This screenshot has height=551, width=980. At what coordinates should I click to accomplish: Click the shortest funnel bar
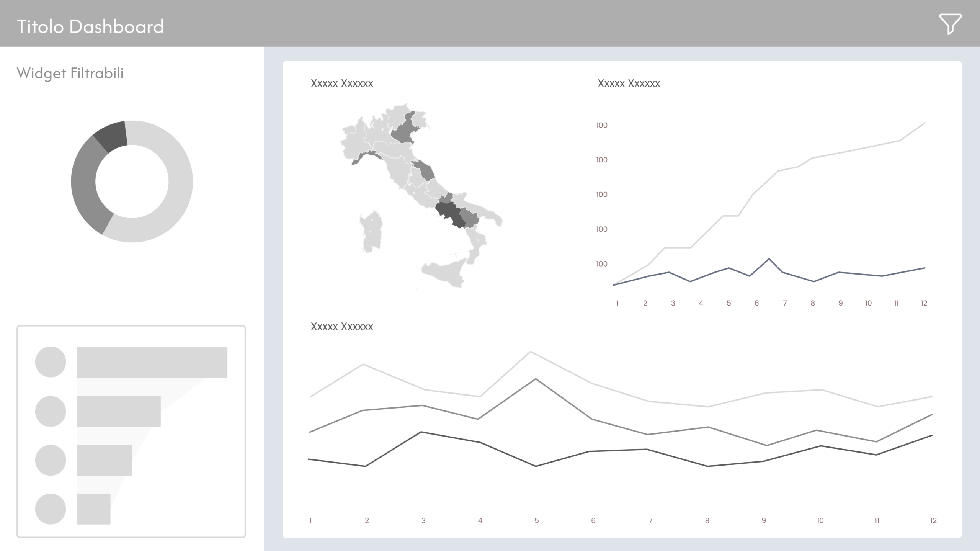[x=93, y=509]
